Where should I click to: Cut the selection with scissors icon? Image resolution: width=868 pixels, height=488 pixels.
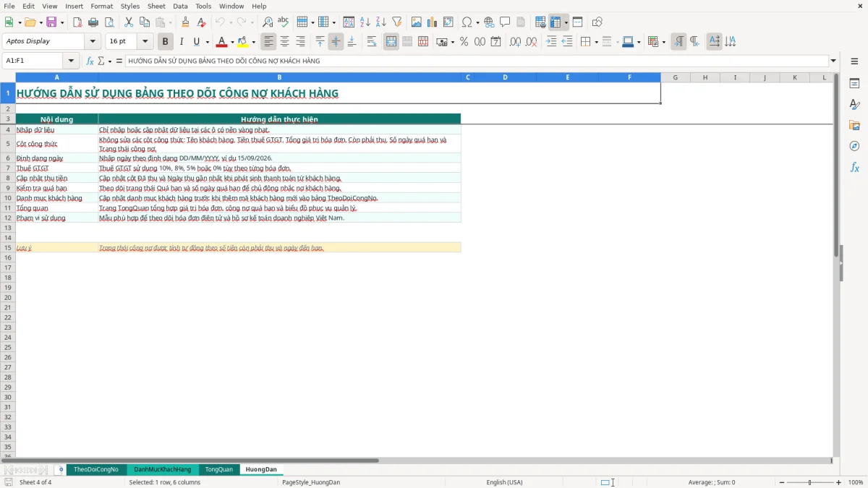128,22
